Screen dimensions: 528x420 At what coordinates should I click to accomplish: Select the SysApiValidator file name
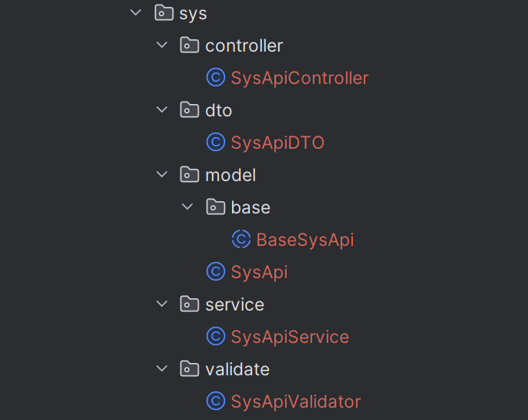(296, 402)
